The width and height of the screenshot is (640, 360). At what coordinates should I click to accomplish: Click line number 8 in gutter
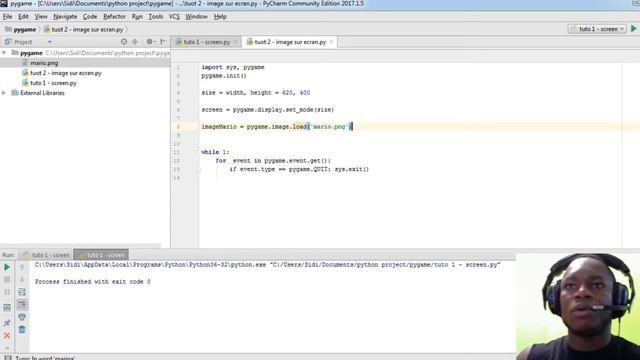[178, 127]
